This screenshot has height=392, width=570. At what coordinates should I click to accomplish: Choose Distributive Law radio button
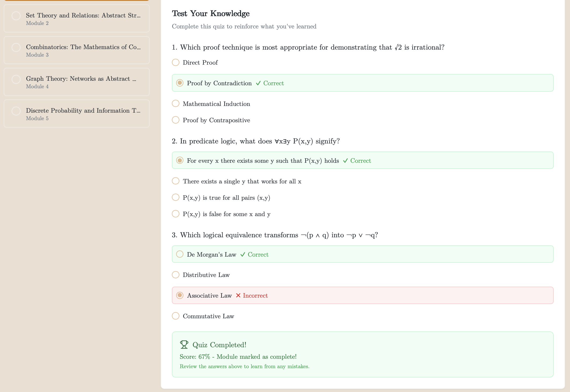[176, 275]
